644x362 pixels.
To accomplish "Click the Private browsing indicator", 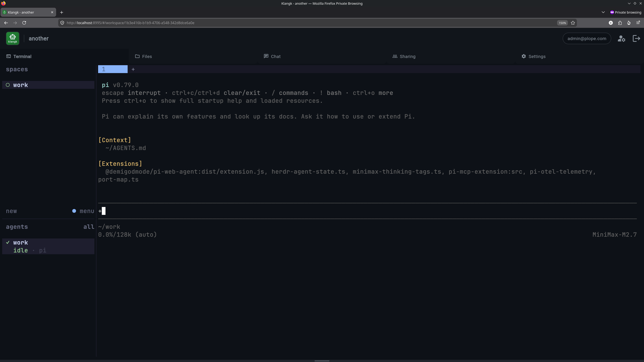I will click(x=626, y=12).
